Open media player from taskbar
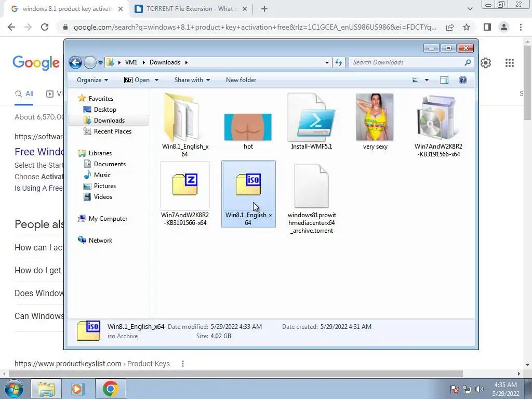This screenshot has width=532, height=399. (x=77, y=389)
